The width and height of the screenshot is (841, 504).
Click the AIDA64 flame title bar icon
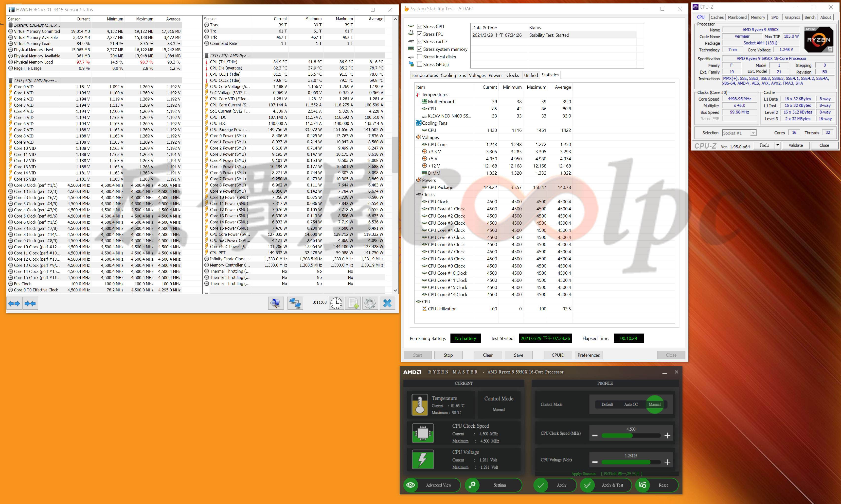click(x=406, y=9)
